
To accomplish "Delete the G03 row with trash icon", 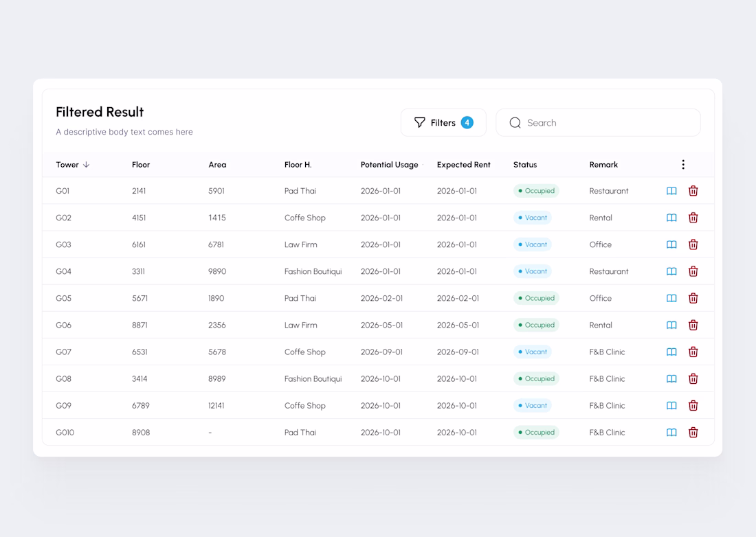I will [x=693, y=244].
